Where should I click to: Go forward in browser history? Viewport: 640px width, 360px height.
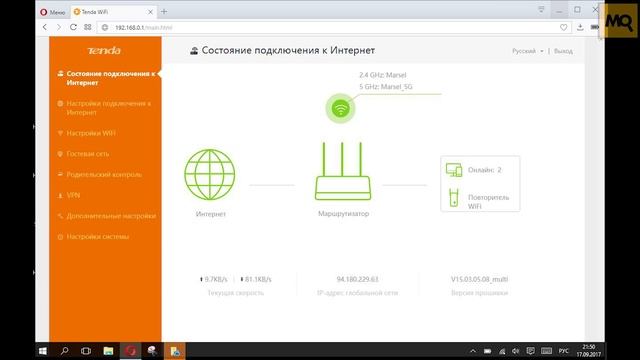[x=59, y=27]
